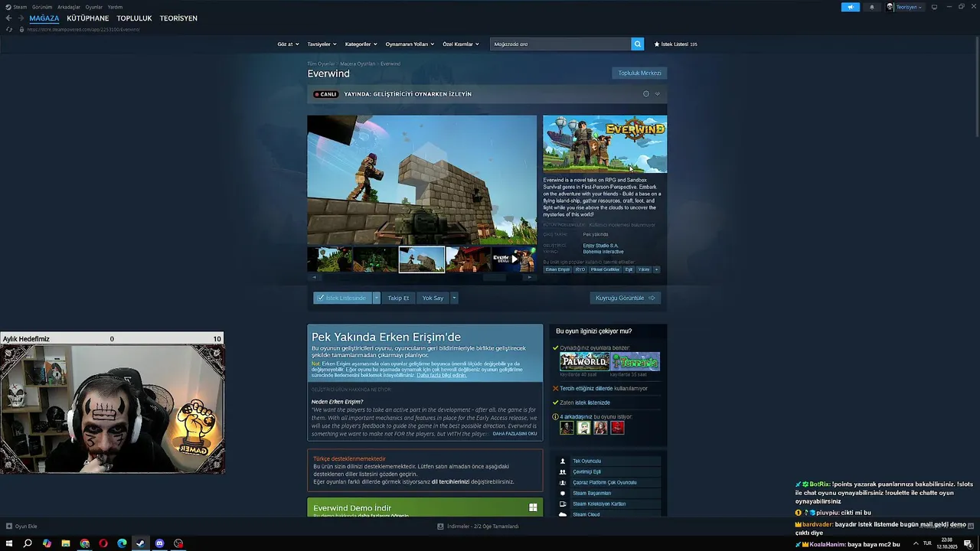Click the Yok Say ignore button
This screenshot has width=980, height=551.
coord(433,298)
